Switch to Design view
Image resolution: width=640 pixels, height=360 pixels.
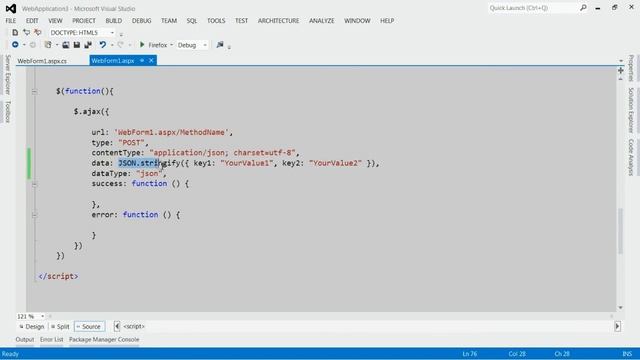pos(31,327)
